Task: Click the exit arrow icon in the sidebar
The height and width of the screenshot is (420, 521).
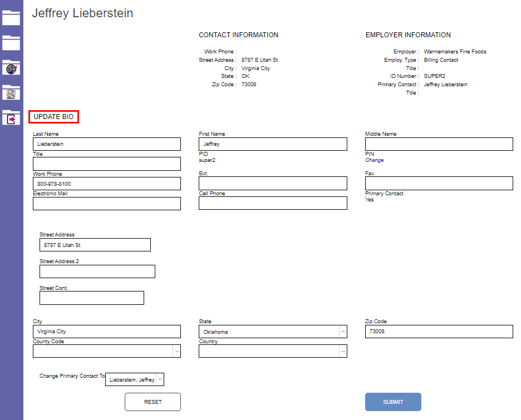Action: click(x=11, y=118)
